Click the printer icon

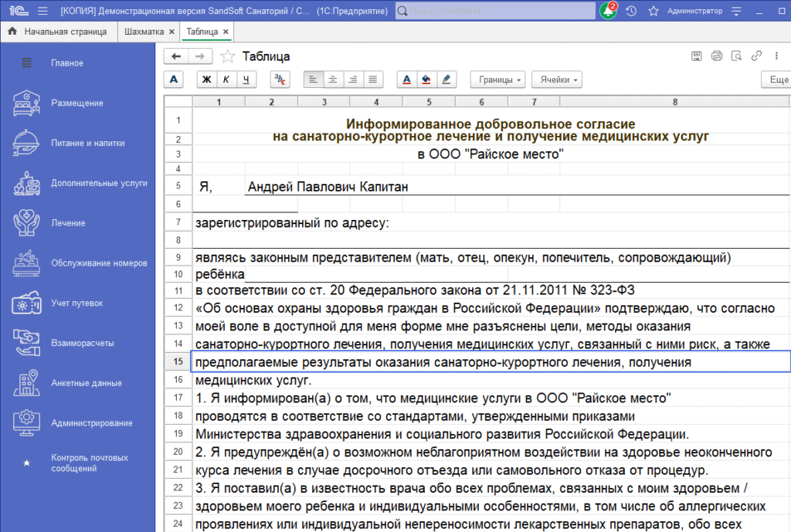point(716,56)
